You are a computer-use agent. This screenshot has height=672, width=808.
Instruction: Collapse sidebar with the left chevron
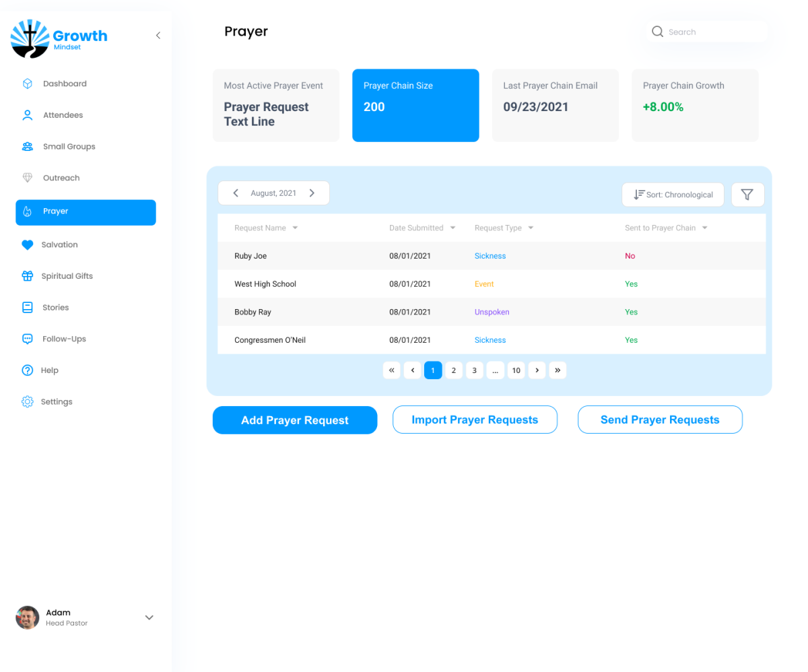[x=158, y=36]
